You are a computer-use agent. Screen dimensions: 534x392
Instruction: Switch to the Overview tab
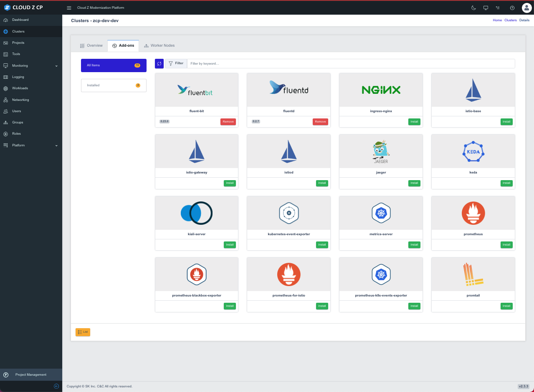coord(91,45)
